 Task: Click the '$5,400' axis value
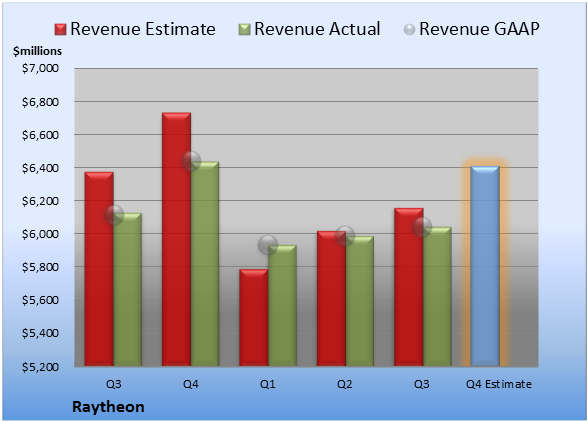[x=40, y=333]
